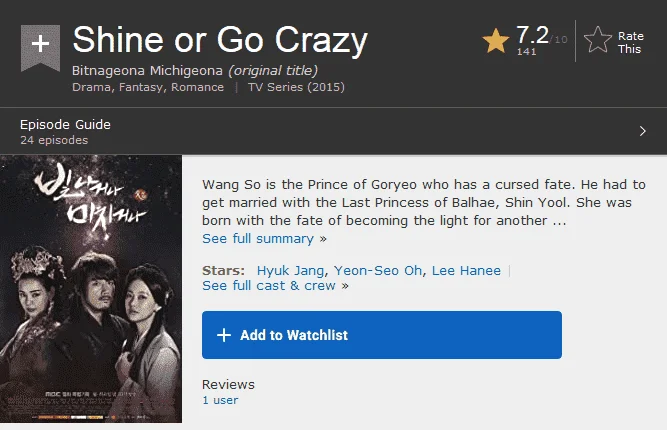Click the 24 episodes label
The image size is (667, 430).
(x=54, y=140)
